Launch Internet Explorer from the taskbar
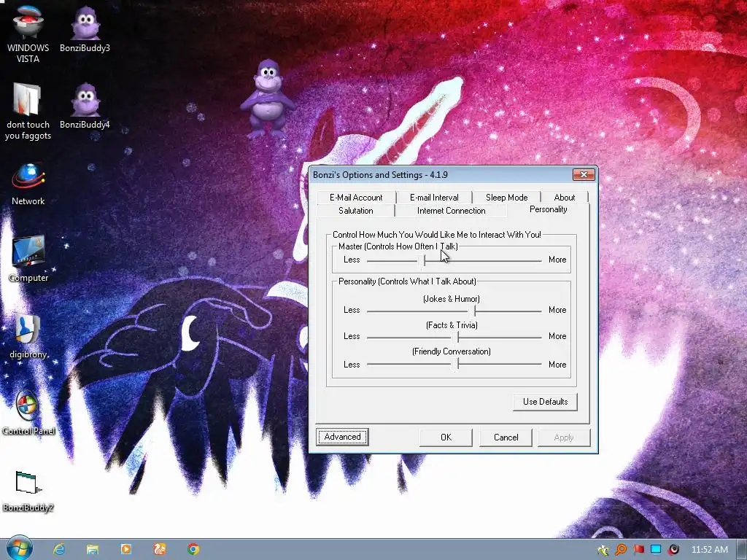Image resolution: width=747 pixels, height=560 pixels. pyautogui.click(x=59, y=549)
